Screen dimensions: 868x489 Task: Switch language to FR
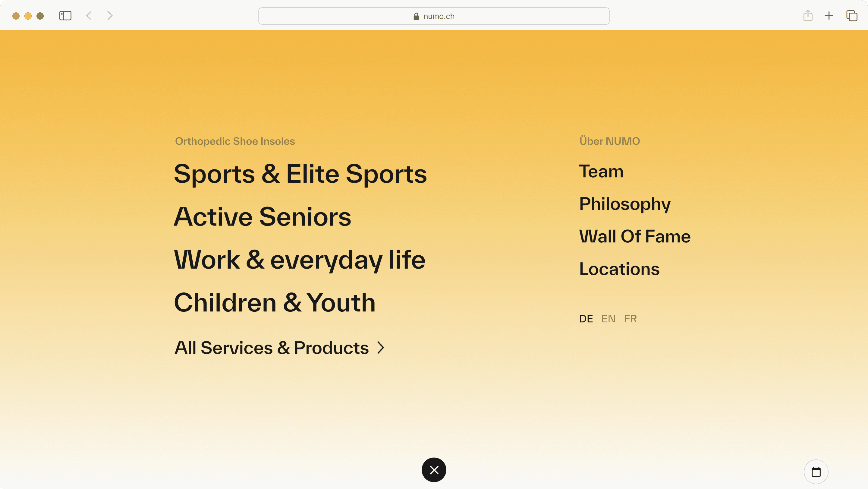coord(630,319)
